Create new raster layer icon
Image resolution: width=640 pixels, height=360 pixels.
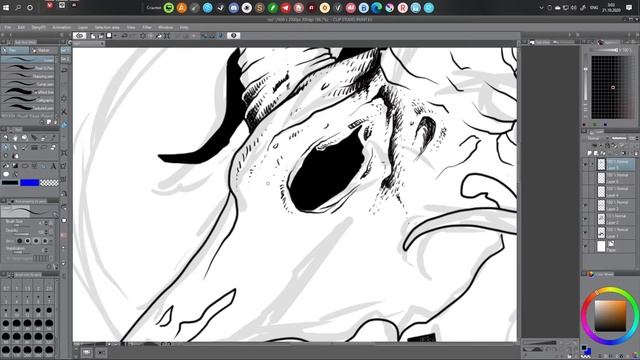(x=590, y=153)
